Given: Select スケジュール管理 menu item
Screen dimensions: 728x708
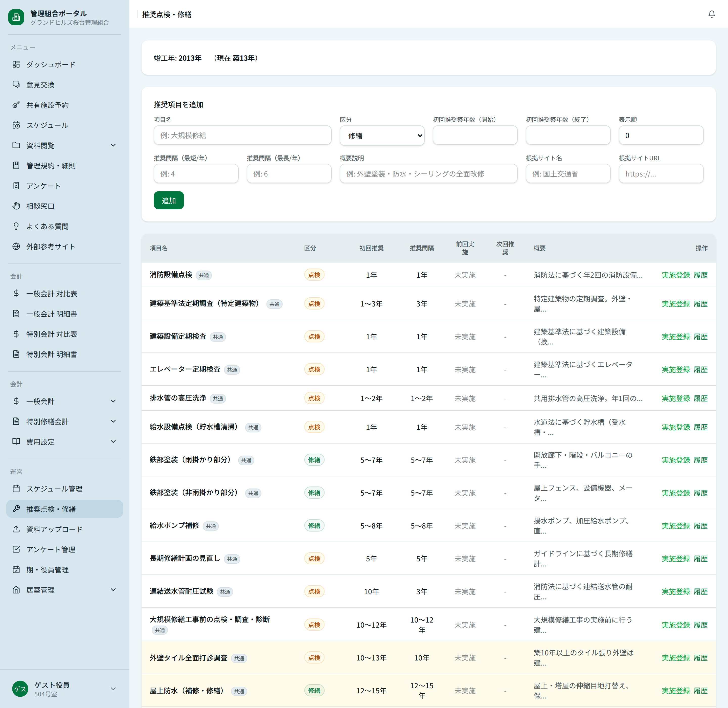Looking at the screenshot, I should (54, 489).
